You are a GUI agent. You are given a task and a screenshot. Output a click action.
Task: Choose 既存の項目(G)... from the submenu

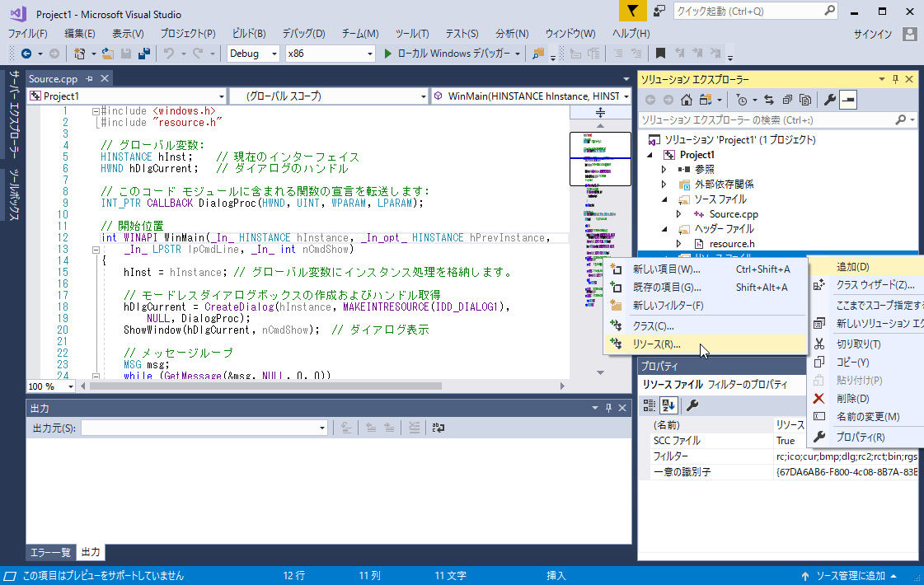pyautogui.click(x=706, y=288)
